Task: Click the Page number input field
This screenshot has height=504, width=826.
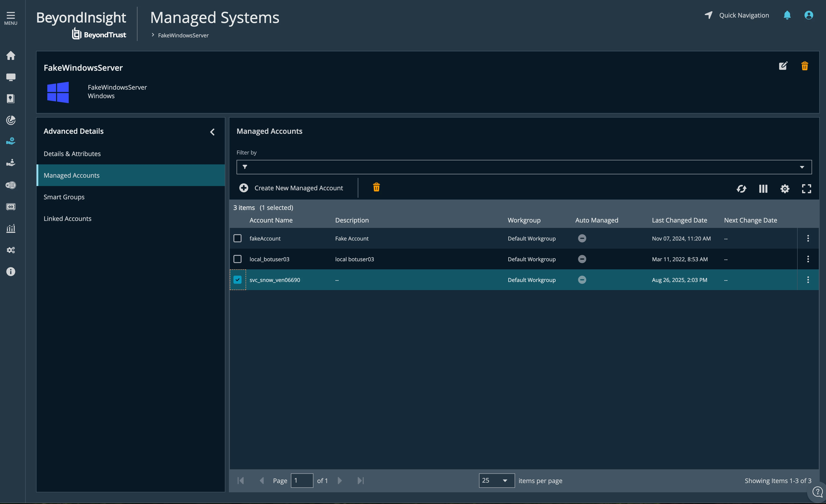Action: coord(302,481)
